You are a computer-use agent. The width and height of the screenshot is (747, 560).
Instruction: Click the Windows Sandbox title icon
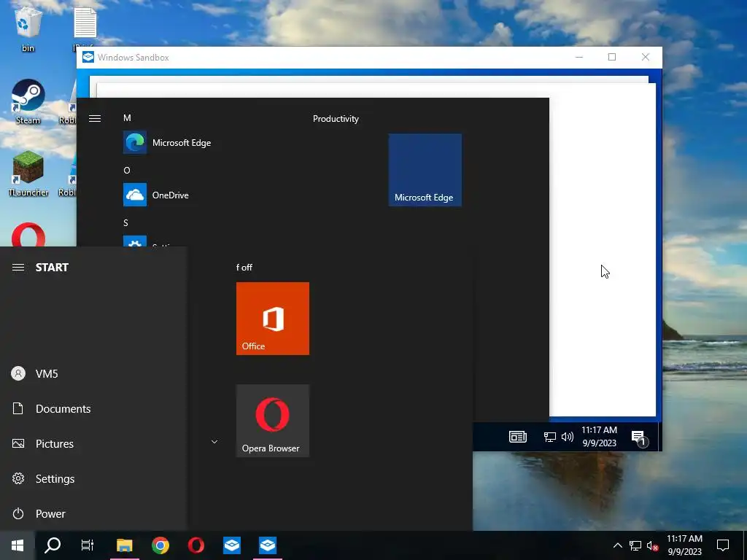(88, 57)
